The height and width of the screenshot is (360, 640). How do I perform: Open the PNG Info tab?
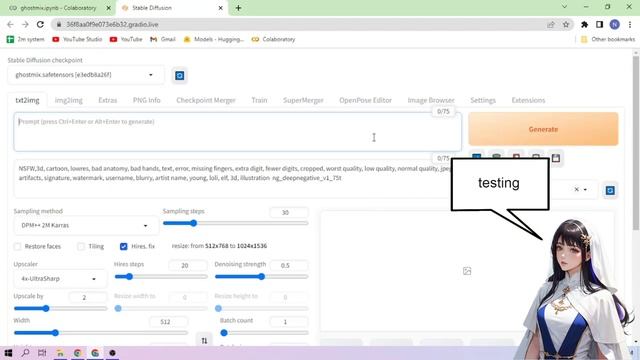point(147,100)
